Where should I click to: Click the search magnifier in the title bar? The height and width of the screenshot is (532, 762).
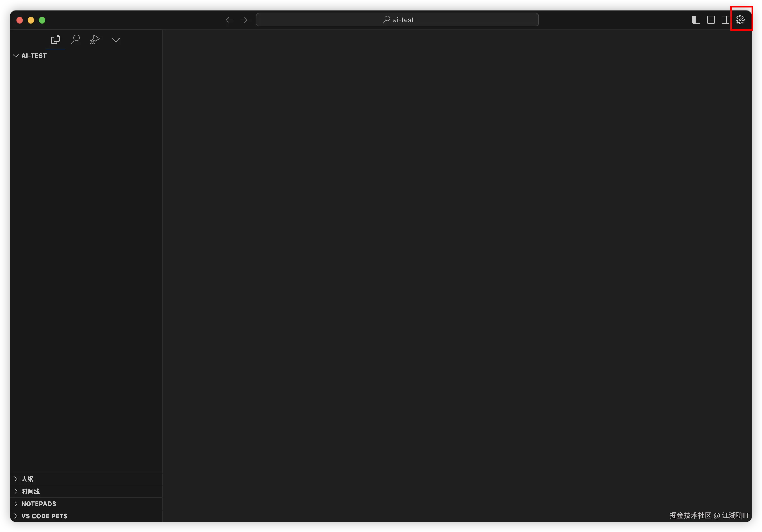click(386, 20)
